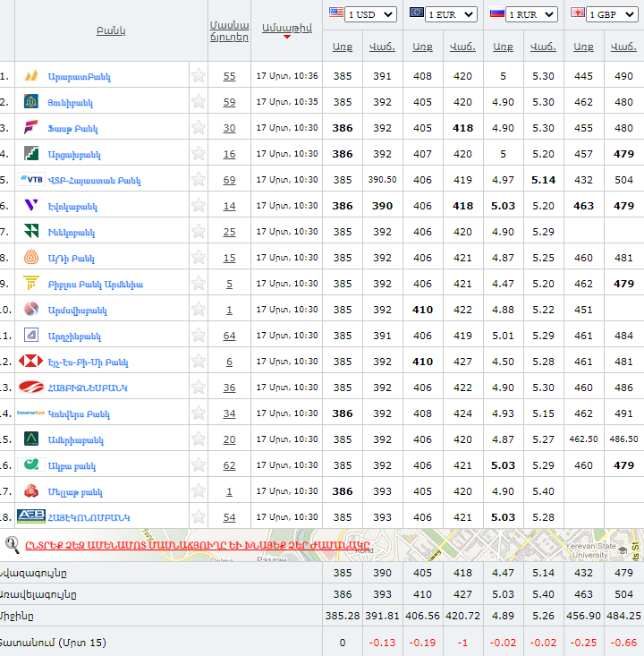644x656 pixels.
Task: Select the average USD buy value 385.28
Action: [x=343, y=616]
